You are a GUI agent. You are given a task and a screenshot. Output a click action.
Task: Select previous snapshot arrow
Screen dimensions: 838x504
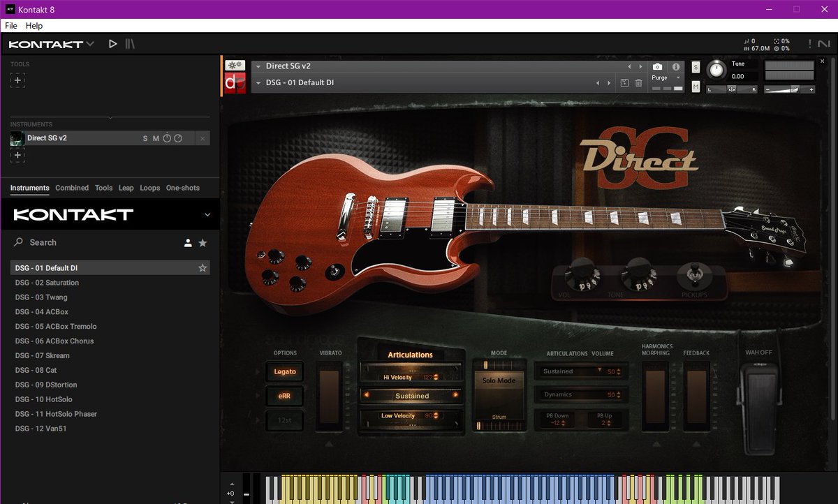coord(598,83)
